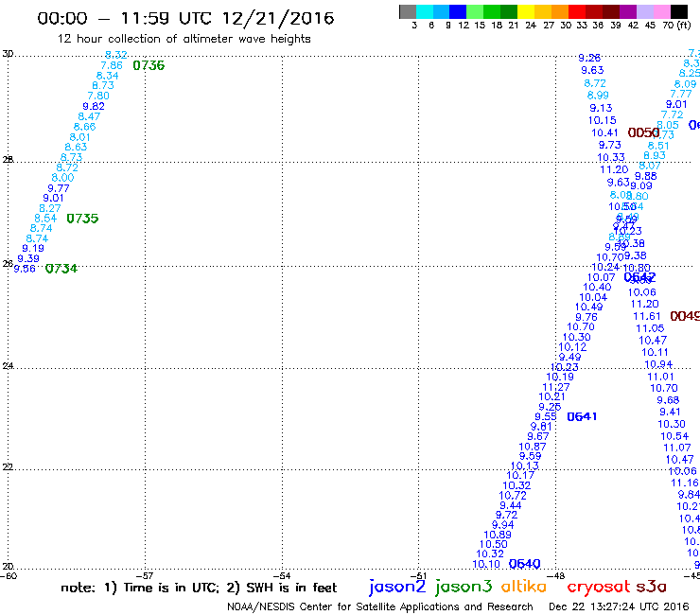Viewport: 700px width, 615px height.
Task: Click the 'NOAA/NESDIS Center for Satellite Applications and Research' credit
Action: (380, 607)
